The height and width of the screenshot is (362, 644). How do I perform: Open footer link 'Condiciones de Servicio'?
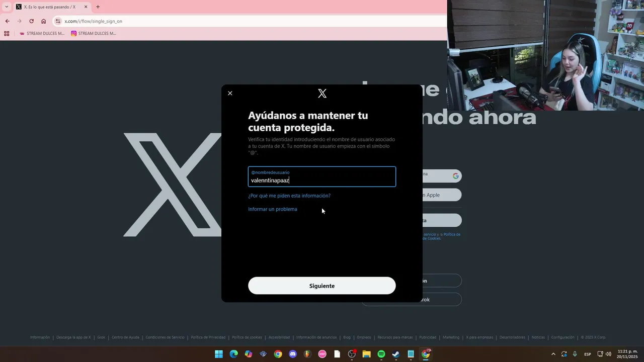point(165,337)
